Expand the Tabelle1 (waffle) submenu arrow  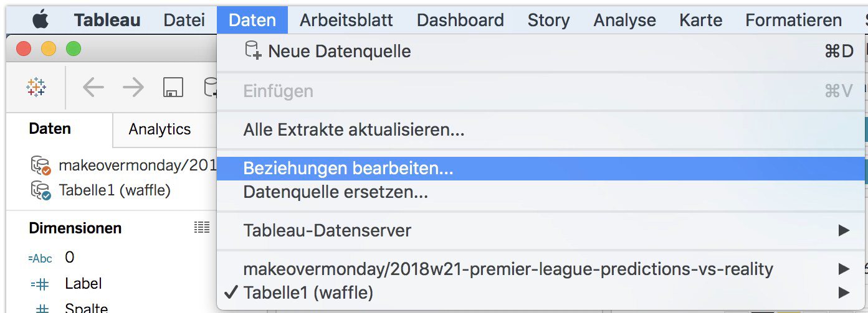[x=844, y=292]
